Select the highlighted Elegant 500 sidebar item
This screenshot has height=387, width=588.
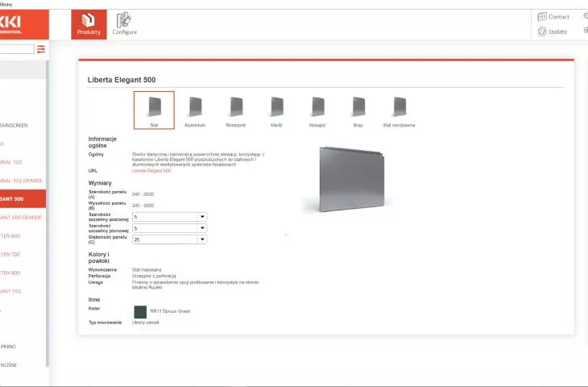click(23, 199)
